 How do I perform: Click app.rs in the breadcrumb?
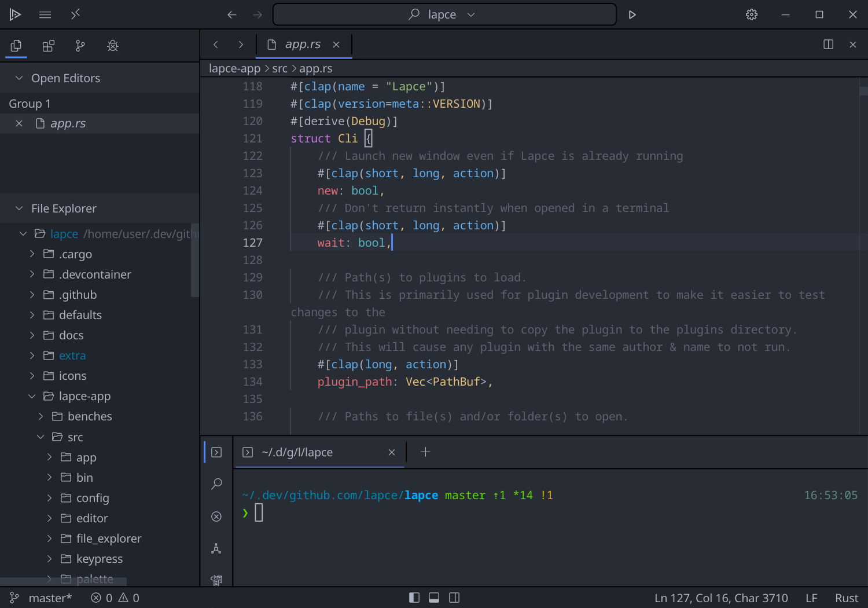316,68
